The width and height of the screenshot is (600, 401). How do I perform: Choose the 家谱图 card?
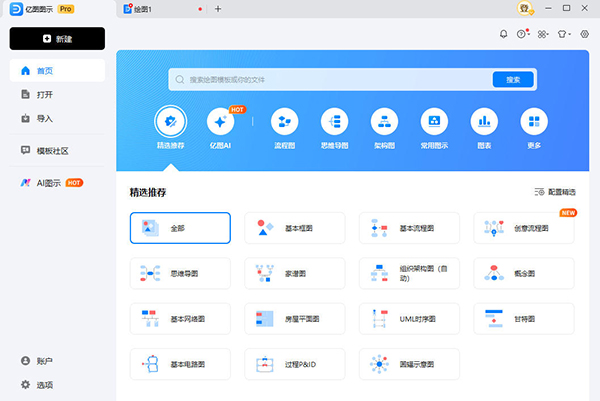pos(295,274)
